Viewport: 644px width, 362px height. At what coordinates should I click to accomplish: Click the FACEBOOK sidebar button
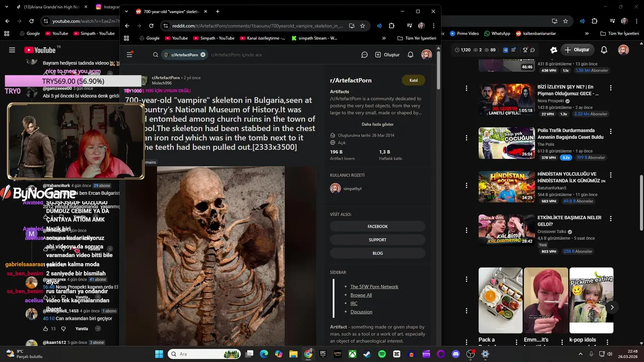pos(377,226)
